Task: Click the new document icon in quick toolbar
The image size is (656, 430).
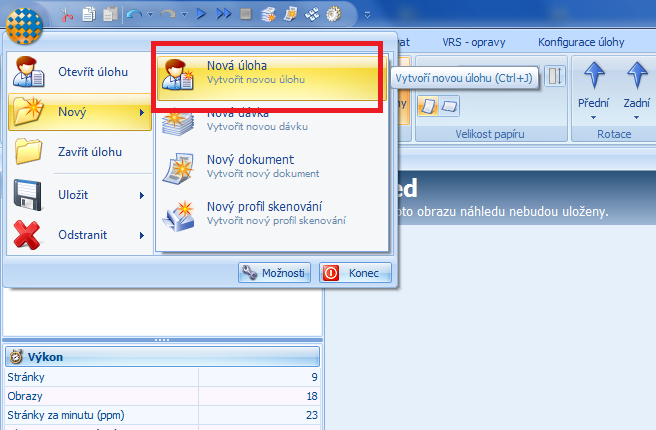Action: click(290, 15)
